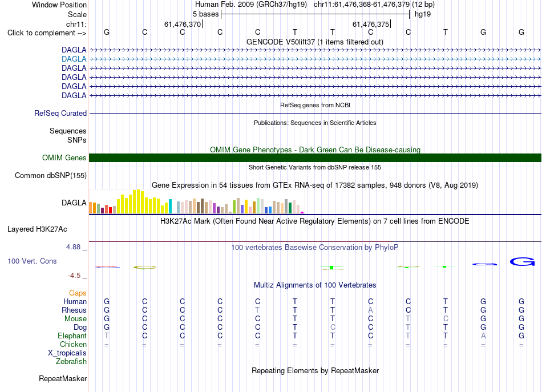
Task: Click the 'Click to complement -->' label
Action: point(47,33)
